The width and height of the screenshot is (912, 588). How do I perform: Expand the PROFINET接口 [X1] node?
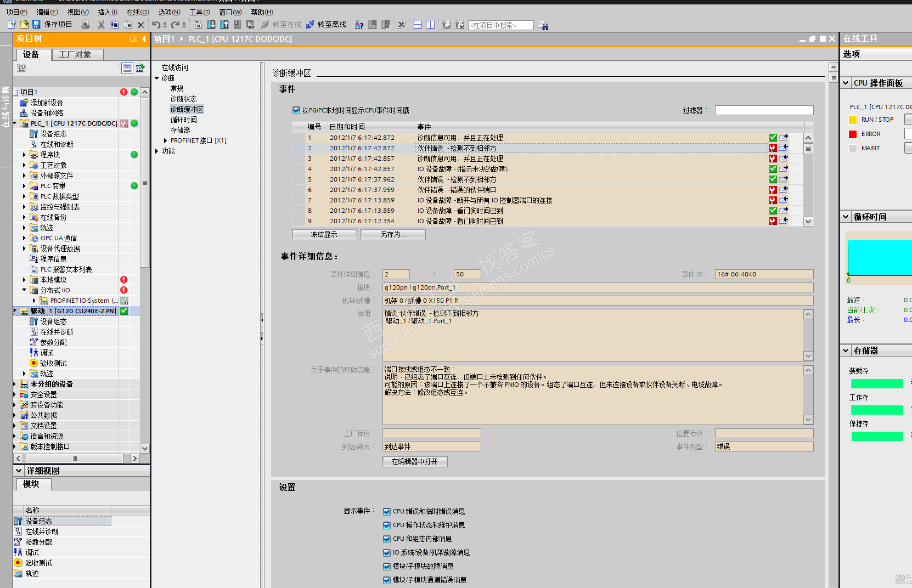pyautogui.click(x=165, y=140)
